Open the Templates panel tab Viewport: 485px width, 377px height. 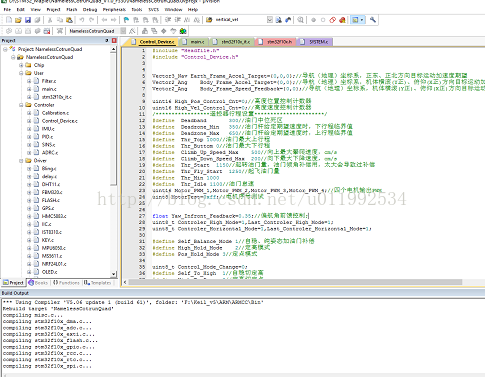click(x=98, y=283)
